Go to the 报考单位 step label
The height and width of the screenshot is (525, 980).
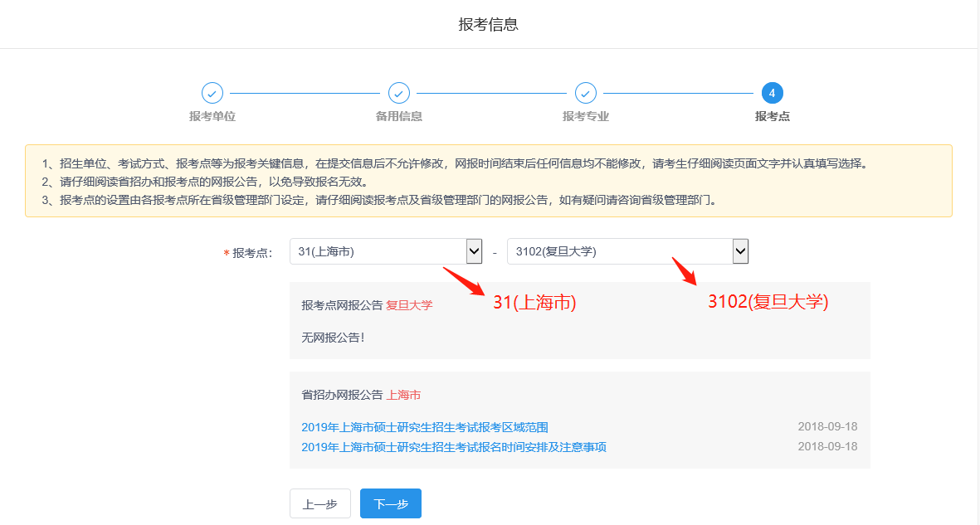[x=212, y=116]
